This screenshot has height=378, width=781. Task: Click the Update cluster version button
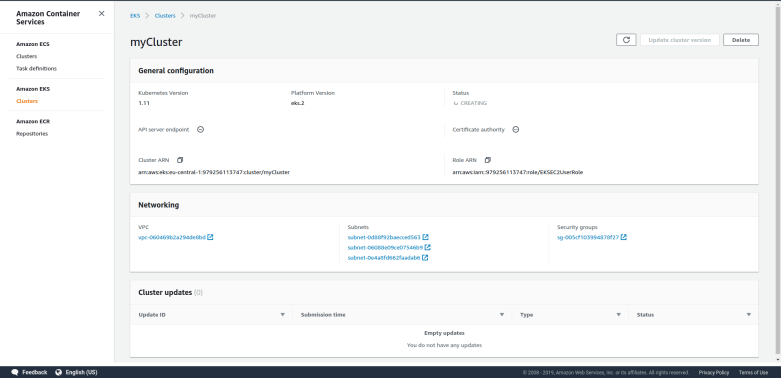(680, 40)
